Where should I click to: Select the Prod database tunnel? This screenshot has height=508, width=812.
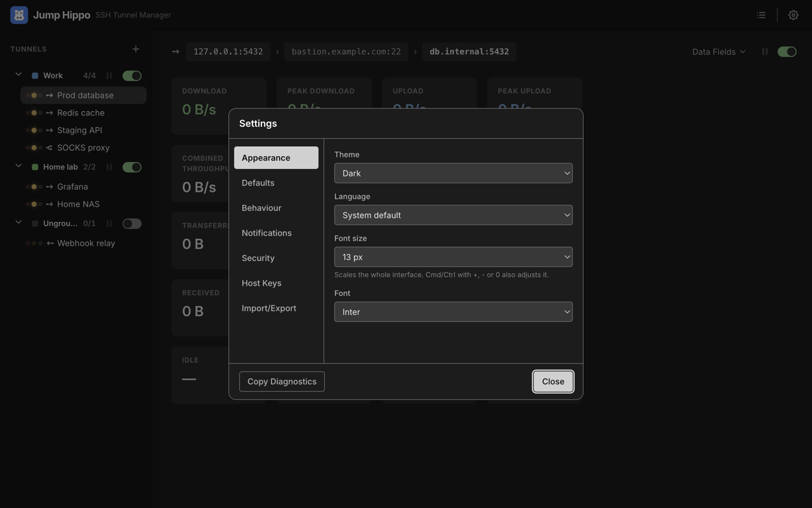click(84, 95)
